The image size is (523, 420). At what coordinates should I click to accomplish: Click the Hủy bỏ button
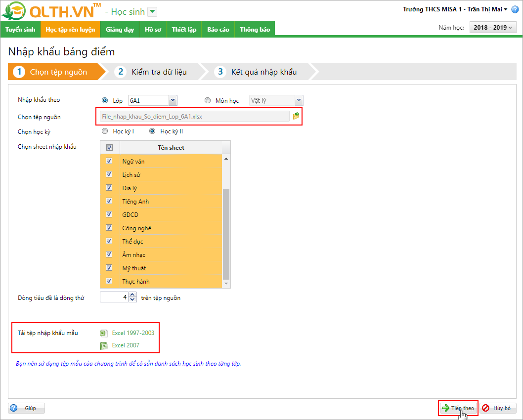tap(498, 408)
